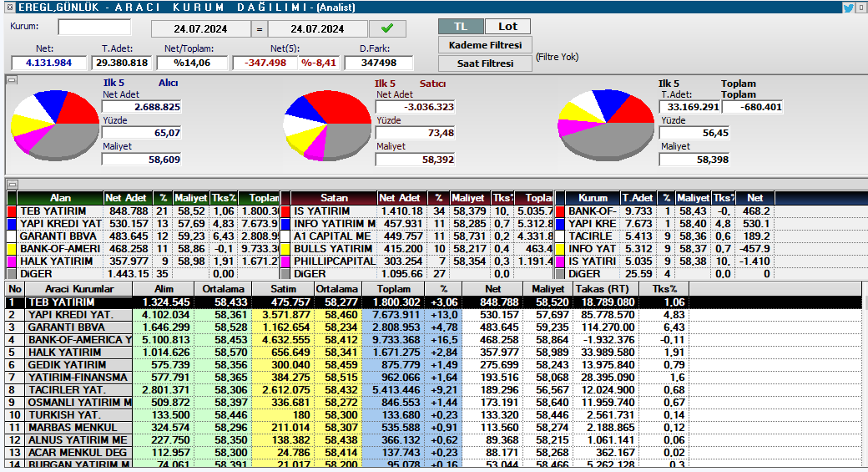Click the Twitter bird icon in title bar
868x472 pixels.
coord(847,8)
